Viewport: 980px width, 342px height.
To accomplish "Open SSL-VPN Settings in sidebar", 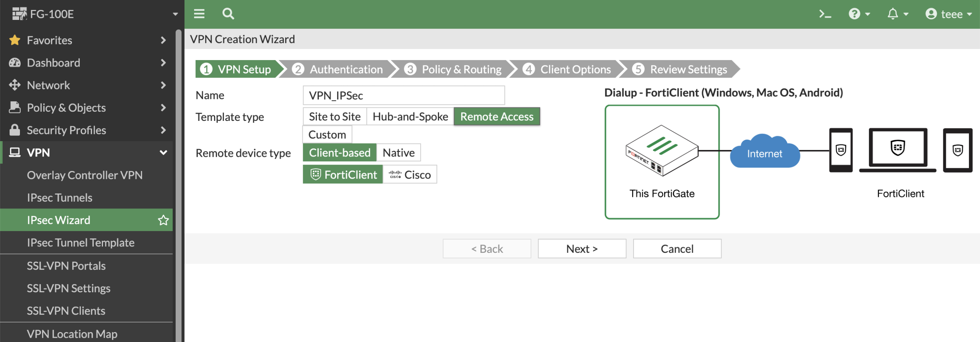I will pyautogui.click(x=69, y=288).
